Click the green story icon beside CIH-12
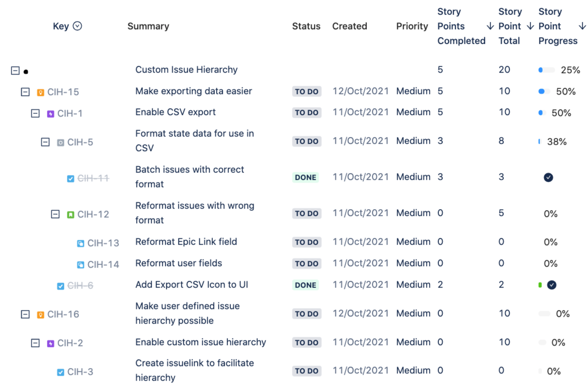The height and width of the screenshot is (389, 588). click(71, 214)
